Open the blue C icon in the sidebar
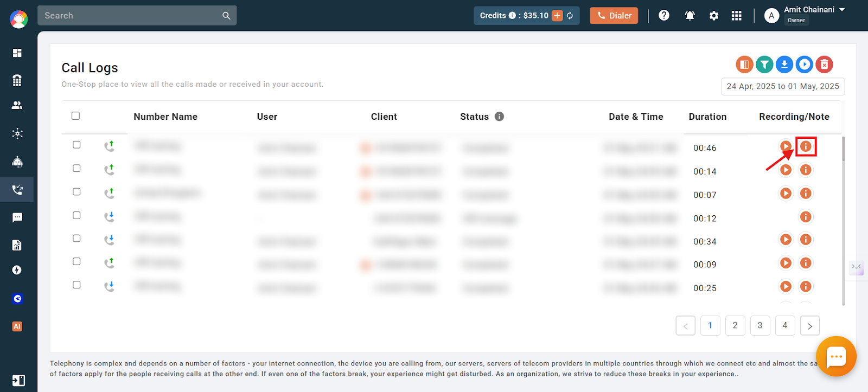 [17, 299]
